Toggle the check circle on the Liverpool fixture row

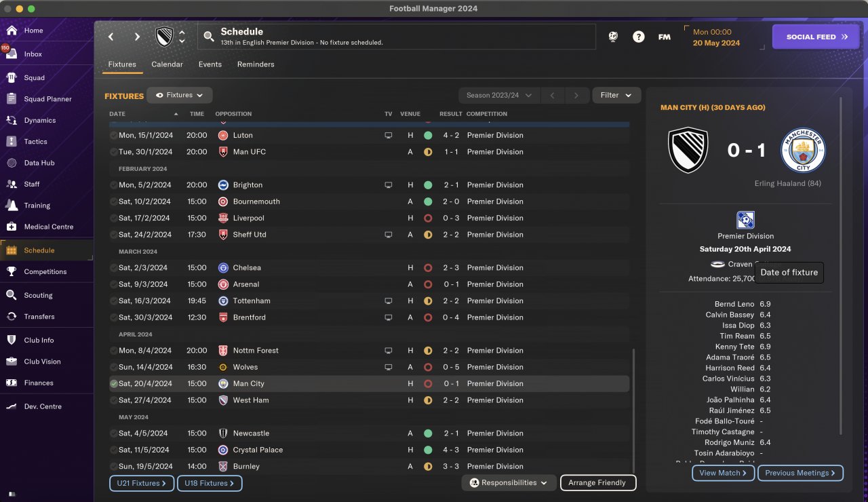pyautogui.click(x=114, y=218)
